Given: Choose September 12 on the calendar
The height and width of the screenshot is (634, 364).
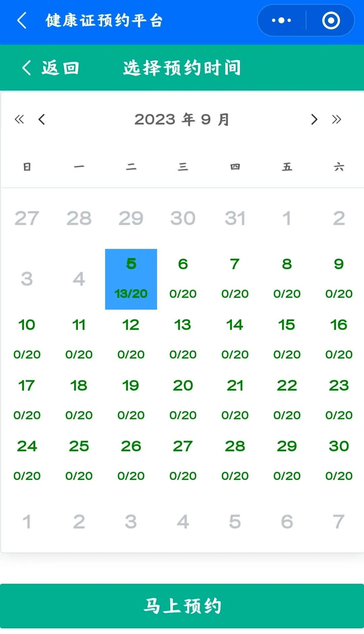Looking at the screenshot, I should coord(131,340).
